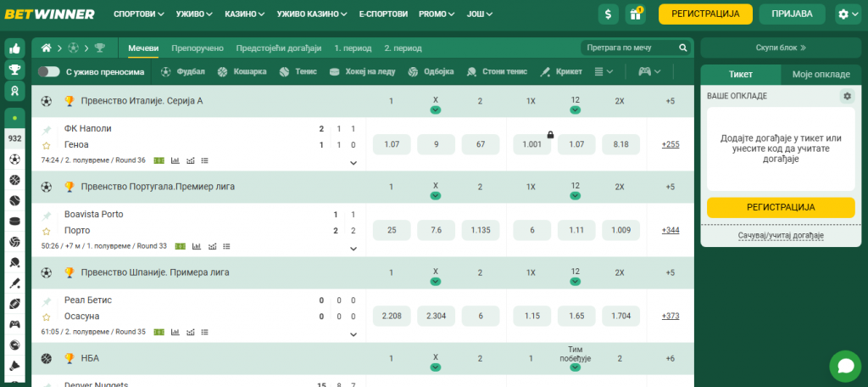Click the ПРИЈАВА login button
The height and width of the screenshot is (387, 868).
(x=793, y=14)
